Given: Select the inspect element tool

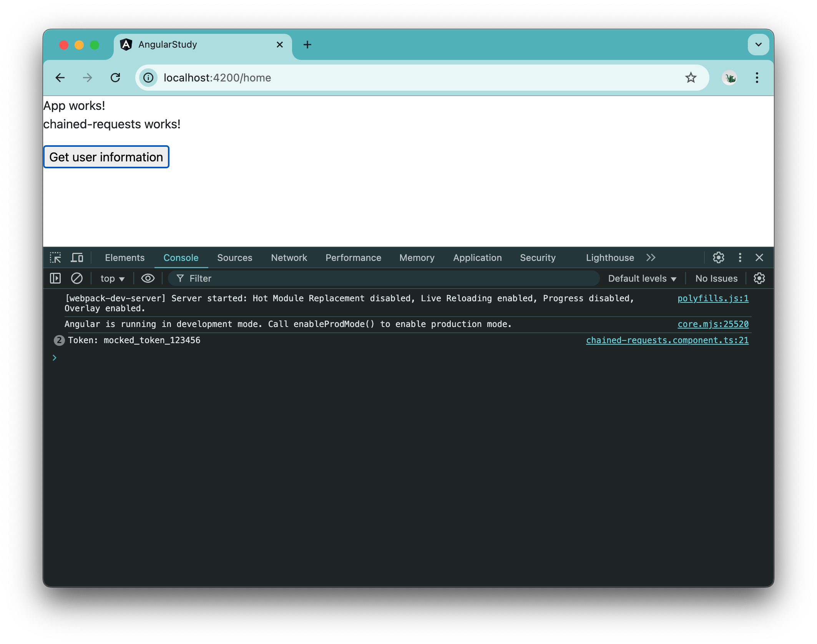Looking at the screenshot, I should pyautogui.click(x=55, y=257).
